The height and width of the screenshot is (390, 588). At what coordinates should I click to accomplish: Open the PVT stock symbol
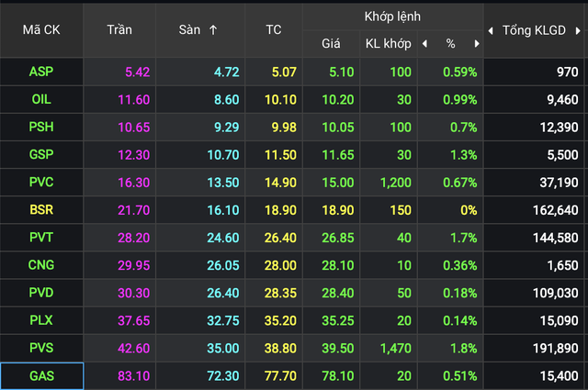tap(41, 238)
